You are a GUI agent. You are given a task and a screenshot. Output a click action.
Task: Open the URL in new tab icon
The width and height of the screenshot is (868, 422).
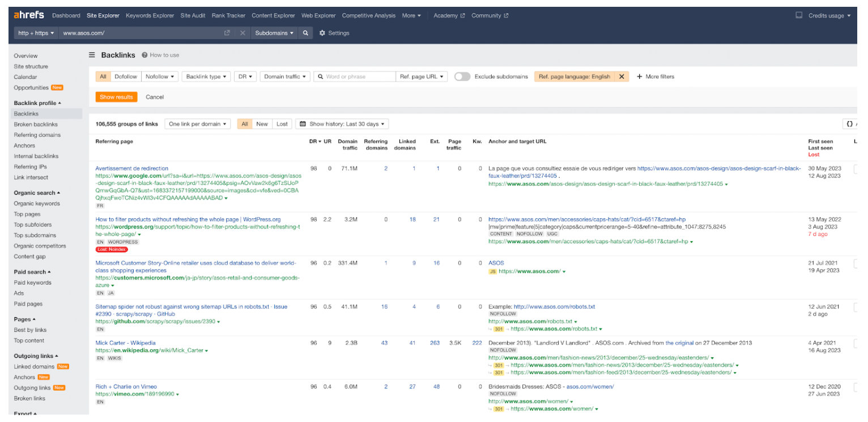tap(227, 33)
